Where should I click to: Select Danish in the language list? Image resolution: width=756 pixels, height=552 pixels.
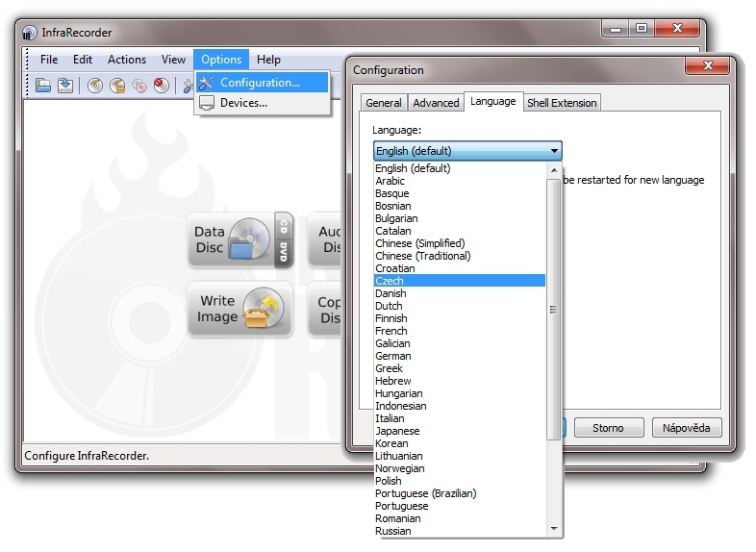pos(460,293)
